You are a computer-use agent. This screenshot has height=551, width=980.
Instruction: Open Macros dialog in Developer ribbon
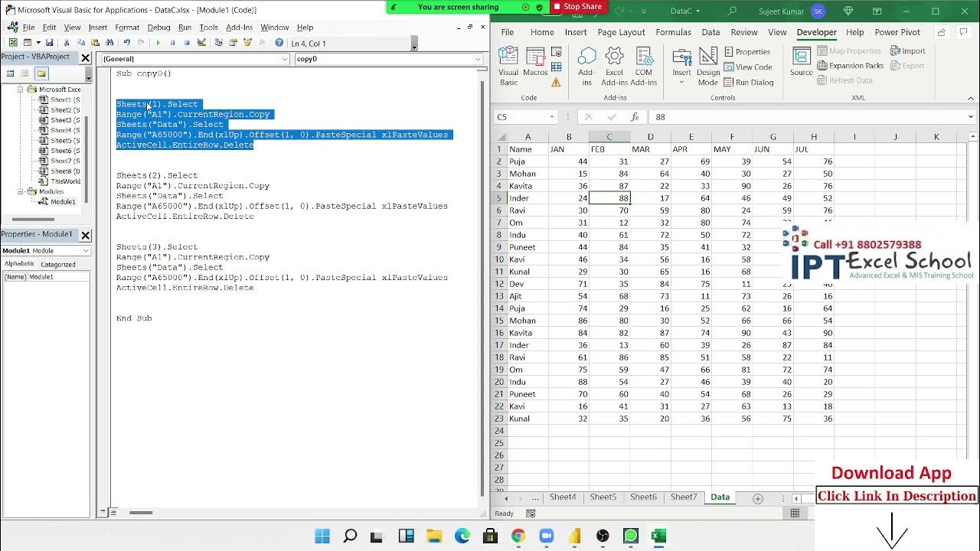pos(535,63)
